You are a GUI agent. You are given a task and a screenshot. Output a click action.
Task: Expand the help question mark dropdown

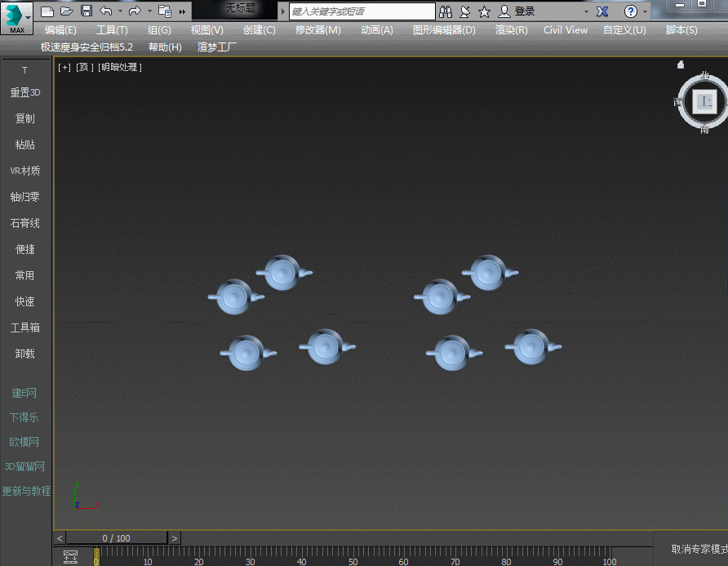tap(645, 11)
